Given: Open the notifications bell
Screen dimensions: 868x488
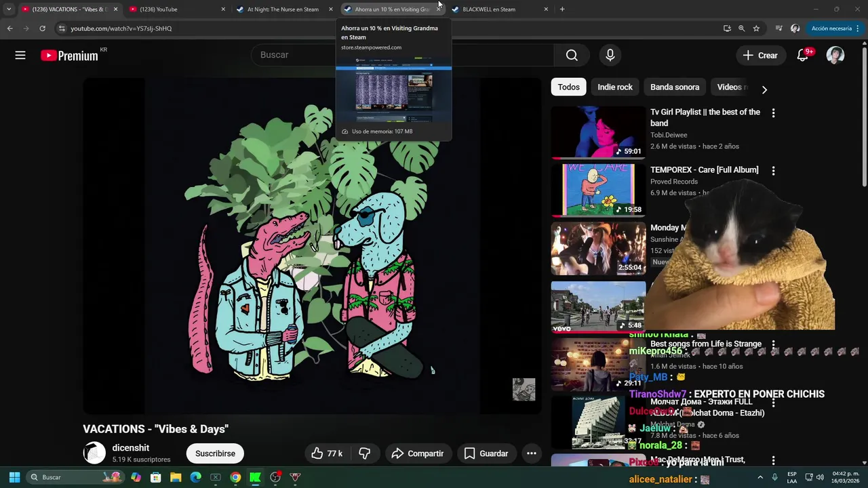Looking at the screenshot, I should (803, 56).
